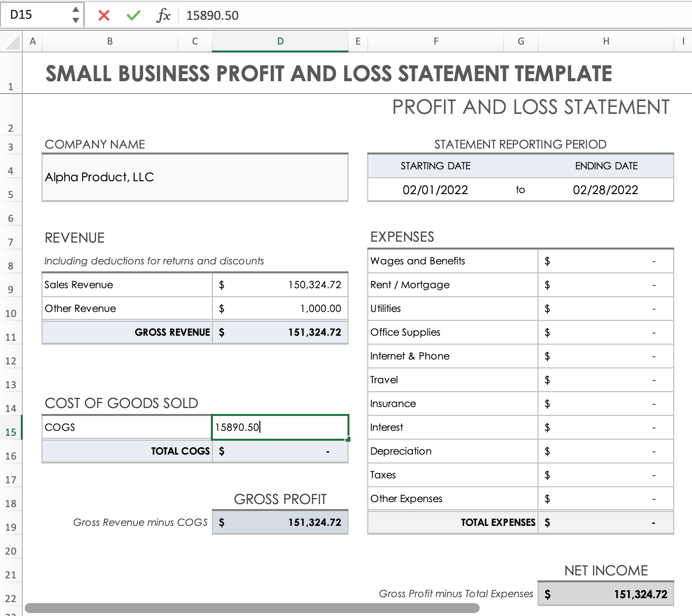Click the 'to' cell between dates
The height and width of the screenshot is (616, 692).
pos(521,190)
